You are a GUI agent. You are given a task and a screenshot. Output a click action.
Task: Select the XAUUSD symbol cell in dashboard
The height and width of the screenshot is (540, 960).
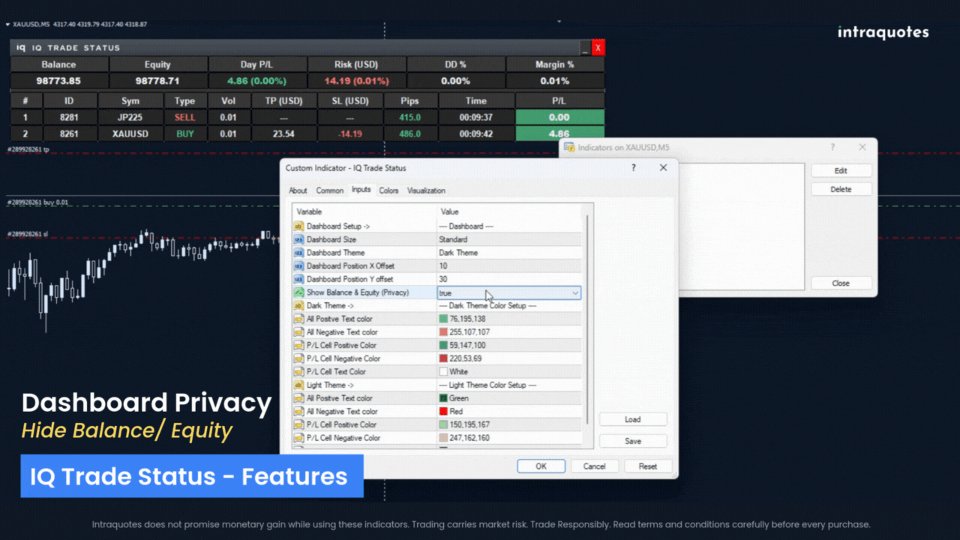tap(130, 133)
